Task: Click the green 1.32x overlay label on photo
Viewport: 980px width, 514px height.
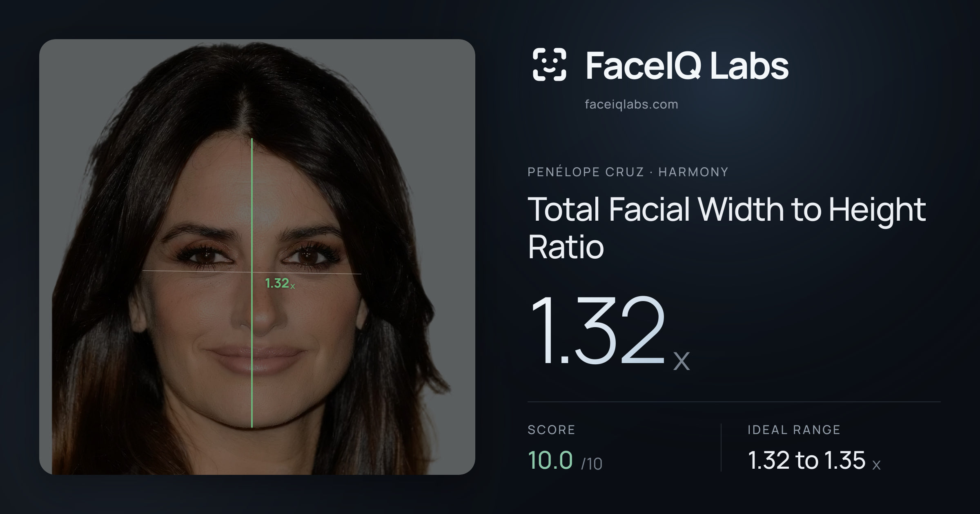Action: click(x=280, y=283)
